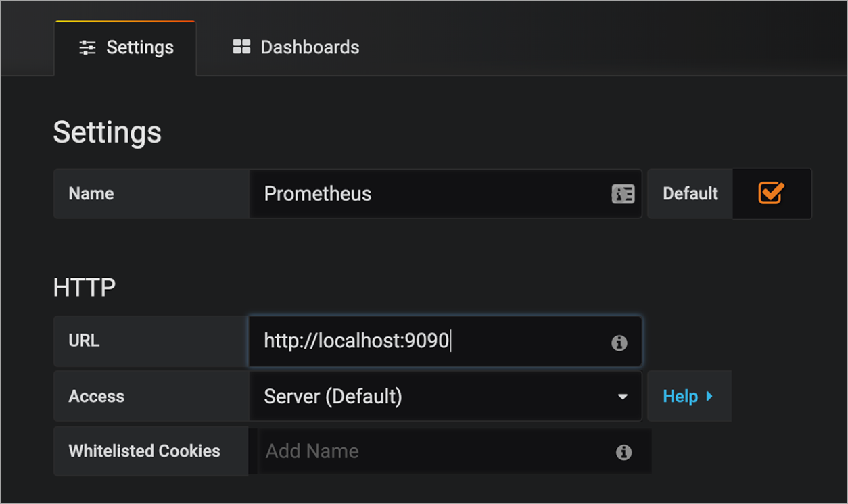
Task: Click the info icon in URL field
Action: click(x=619, y=343)
